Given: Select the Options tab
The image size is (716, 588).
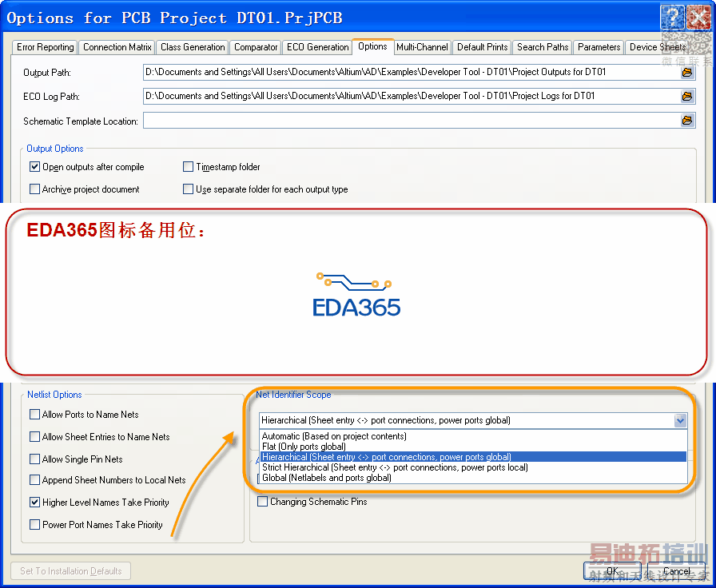Looking at the screenshot, I should coord(372,46).
